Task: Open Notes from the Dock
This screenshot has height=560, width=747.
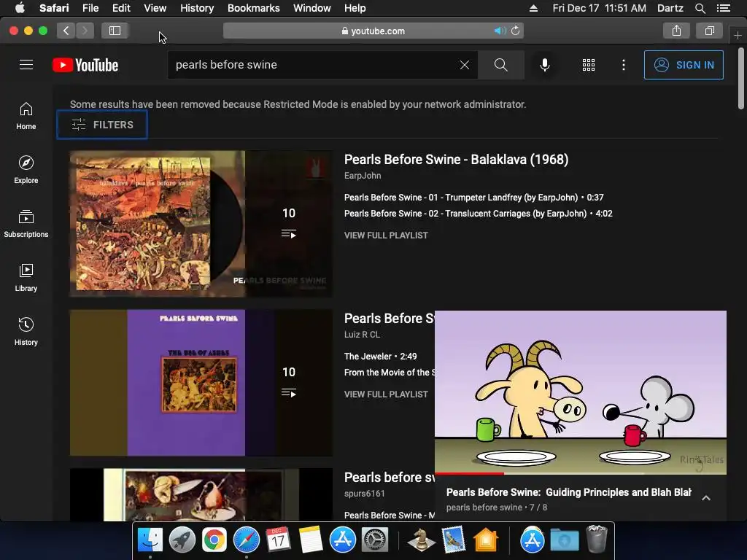Action: click(311, 540)
